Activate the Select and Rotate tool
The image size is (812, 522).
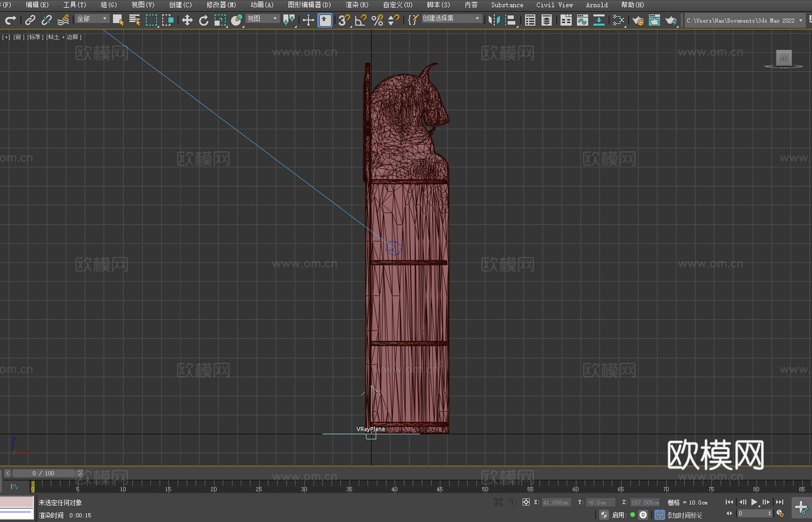[204, 20]
